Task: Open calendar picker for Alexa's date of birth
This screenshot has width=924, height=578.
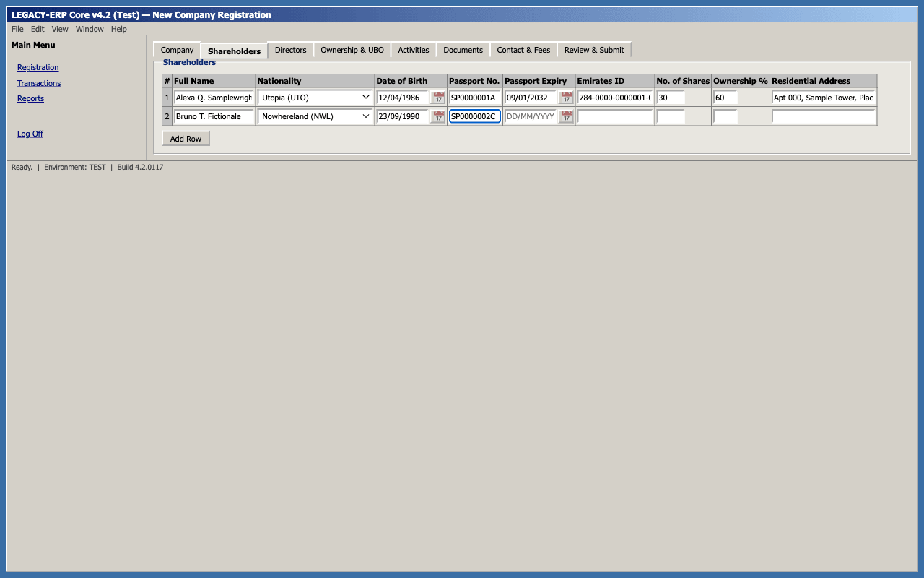Action: [438, 98]
